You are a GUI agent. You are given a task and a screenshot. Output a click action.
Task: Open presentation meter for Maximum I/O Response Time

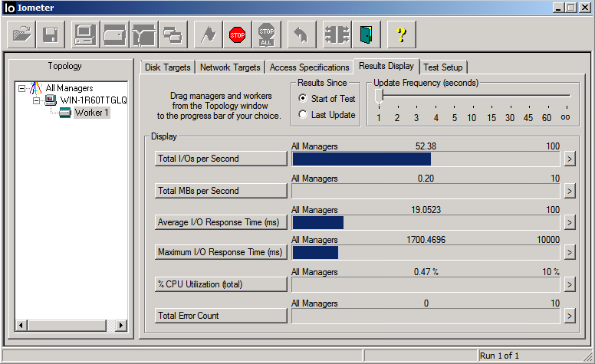coord(569,253)
